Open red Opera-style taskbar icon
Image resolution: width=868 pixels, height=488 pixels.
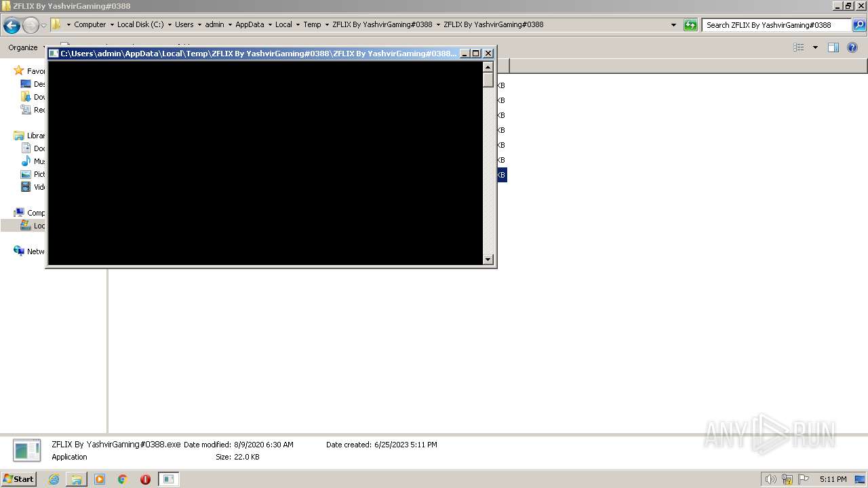click(x=145, y=479)
